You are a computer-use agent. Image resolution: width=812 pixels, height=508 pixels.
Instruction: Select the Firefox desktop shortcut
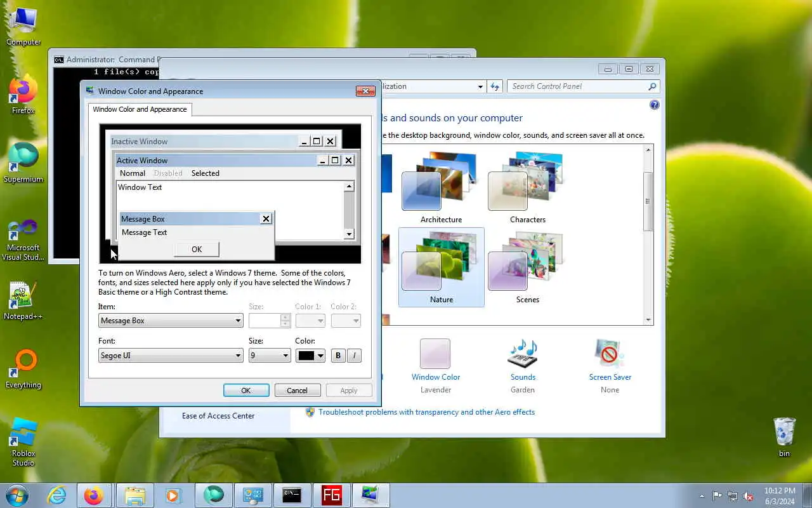(23, 95)
